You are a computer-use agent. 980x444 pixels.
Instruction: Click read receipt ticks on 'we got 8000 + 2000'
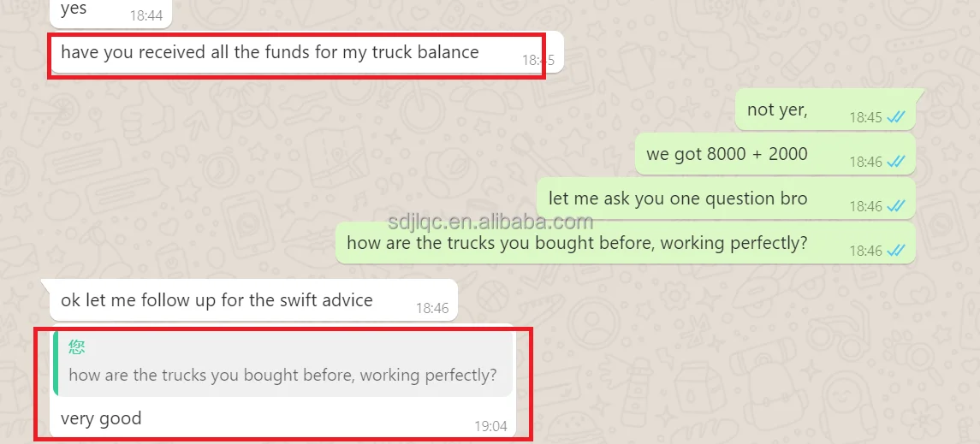click(895, 162)
